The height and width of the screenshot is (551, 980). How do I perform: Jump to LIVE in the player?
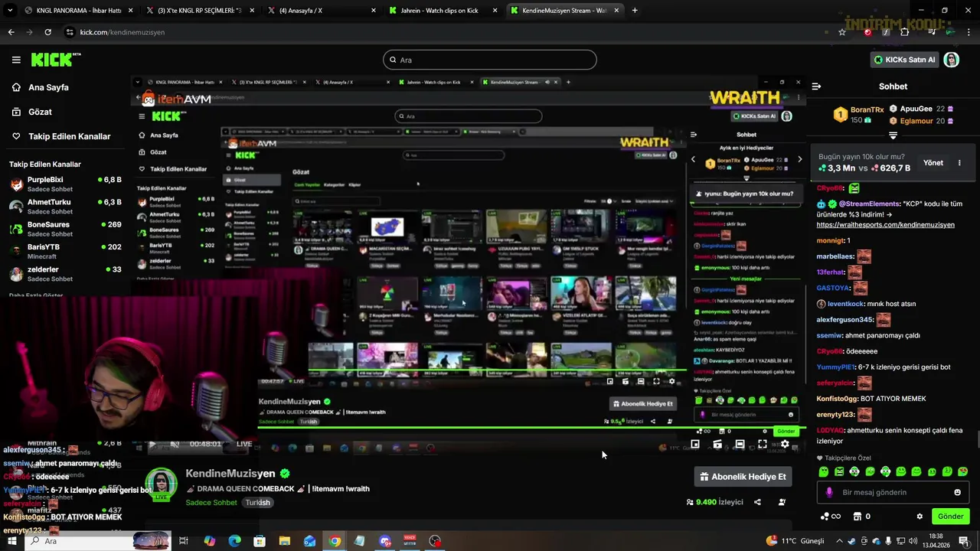[244, 444]
